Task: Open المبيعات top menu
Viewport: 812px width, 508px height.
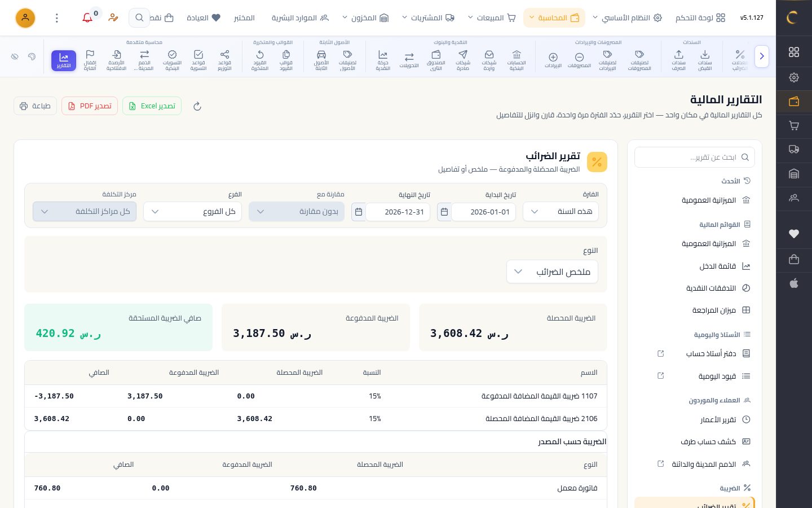Action: [492, 18]
